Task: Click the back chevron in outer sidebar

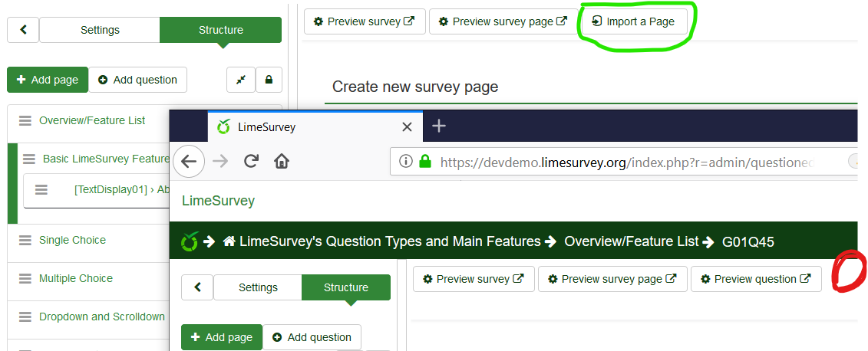Action: pyautogui.click(x=23, y=30)
